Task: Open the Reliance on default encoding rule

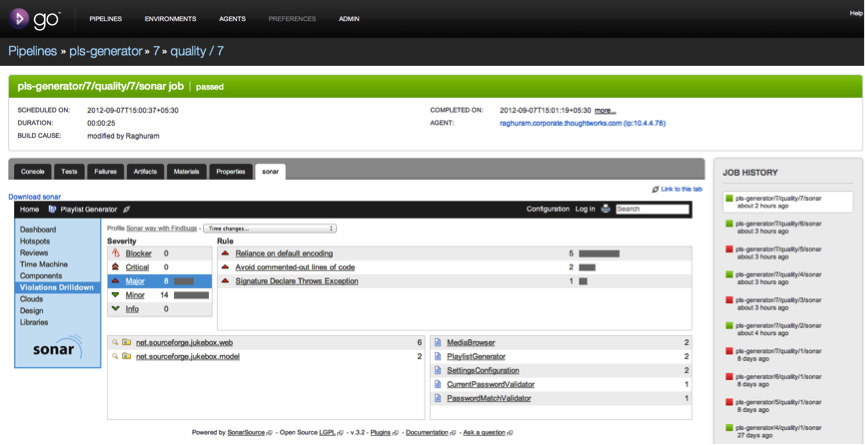Action: click(x=284, y=254)
